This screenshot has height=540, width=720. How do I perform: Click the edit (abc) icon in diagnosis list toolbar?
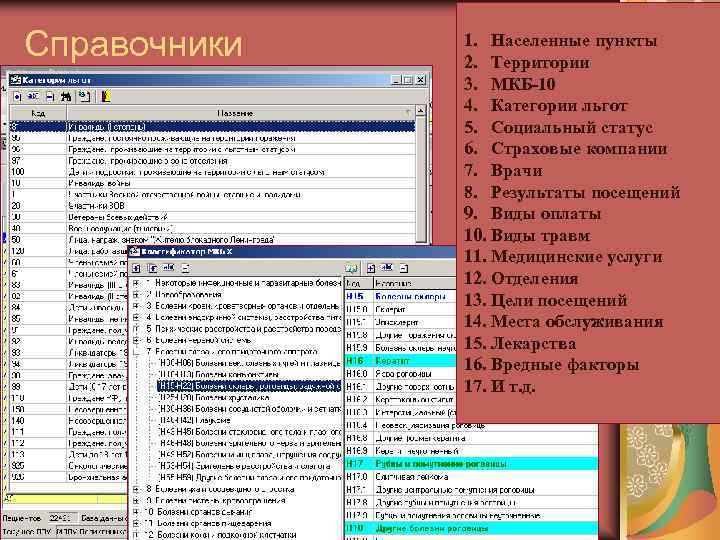click(x=387, y=268)
